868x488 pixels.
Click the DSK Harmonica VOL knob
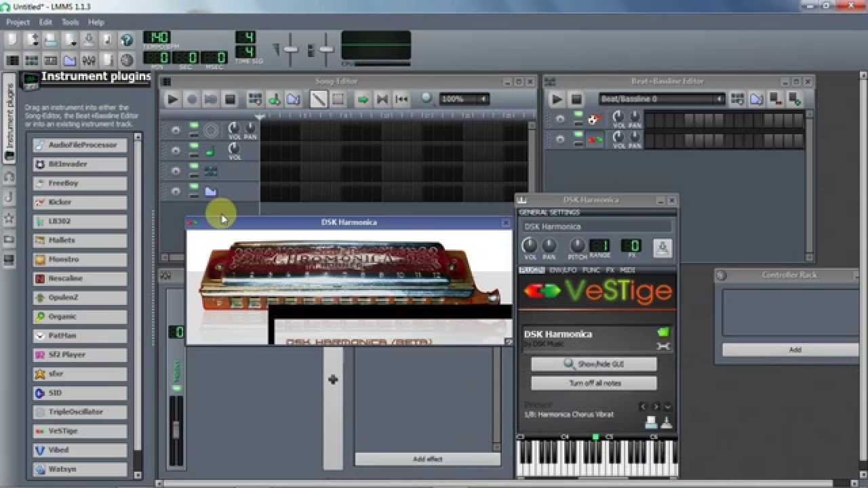click(530, 247)
